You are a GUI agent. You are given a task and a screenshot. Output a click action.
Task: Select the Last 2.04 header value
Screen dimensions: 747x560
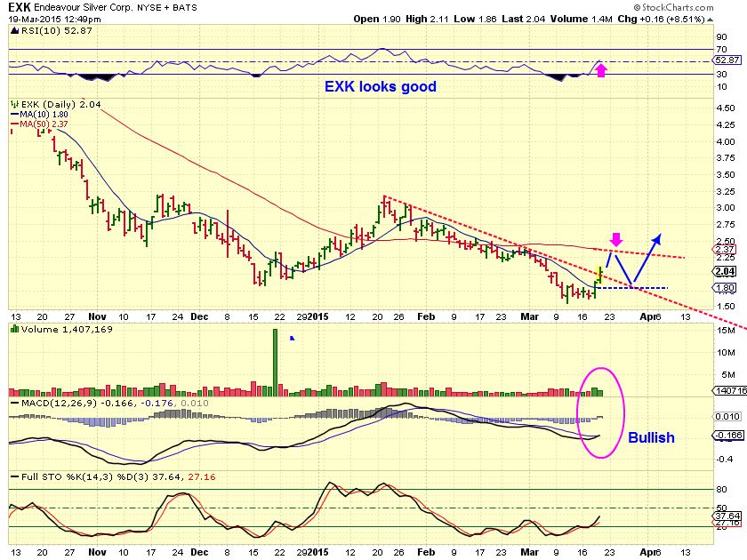pyautogui.click(x=524, y=19)
